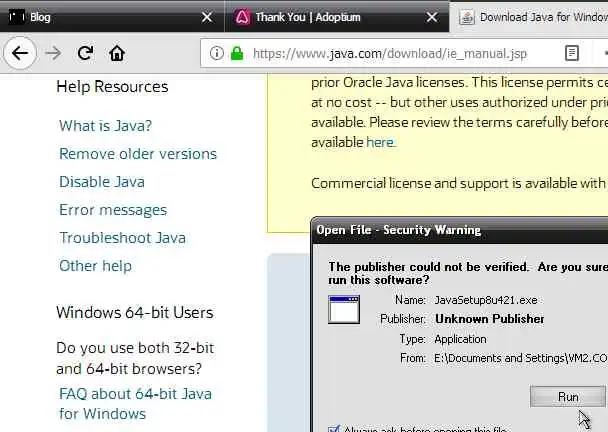Switch to the Blog tab

click(112, 17)
